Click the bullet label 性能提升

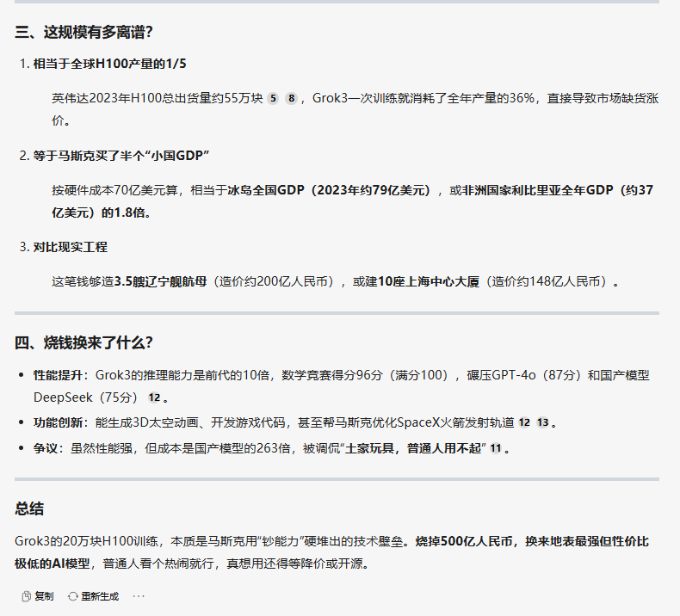pyautogui.click(x=59, y=375)
